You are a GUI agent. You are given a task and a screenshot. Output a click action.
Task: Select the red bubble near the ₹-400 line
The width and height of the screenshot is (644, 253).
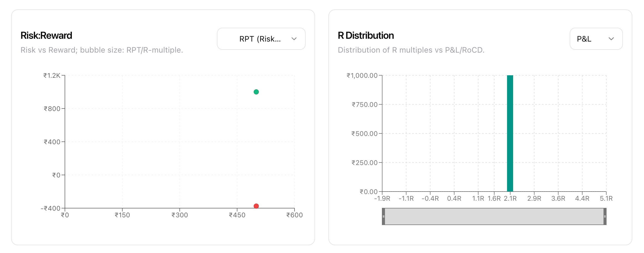click(256, 206)
